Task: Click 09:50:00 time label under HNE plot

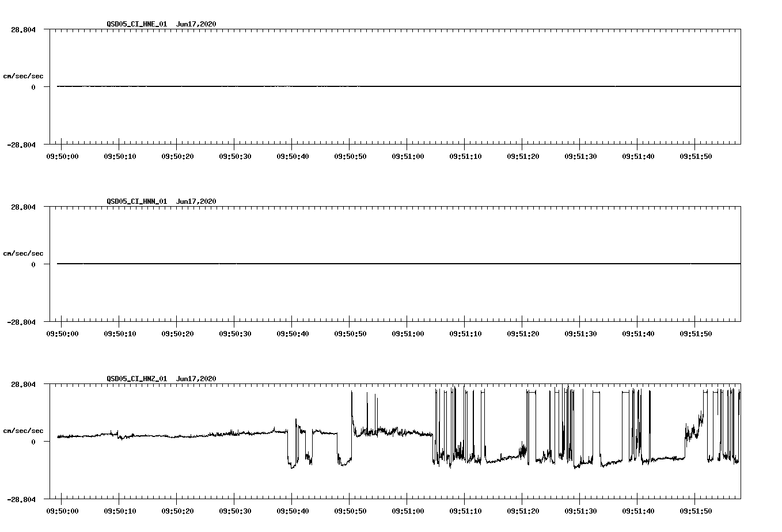Action: pyautogui.click(x=62, y=156)
